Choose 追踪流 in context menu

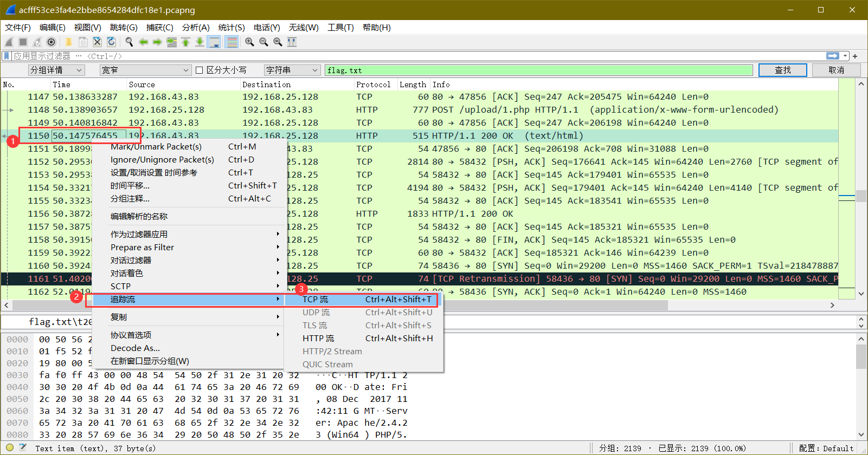pyautogui.click(x=189, y=299)
